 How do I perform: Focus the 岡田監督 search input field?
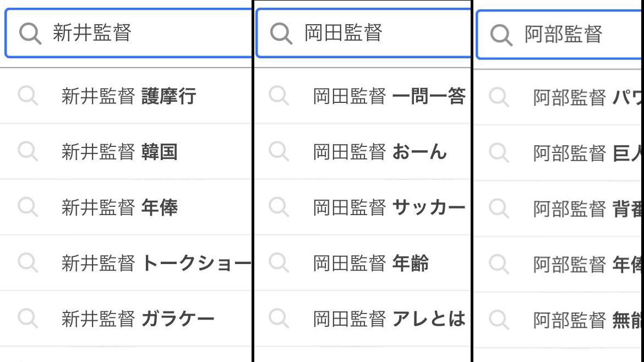[x=385, y=34]
